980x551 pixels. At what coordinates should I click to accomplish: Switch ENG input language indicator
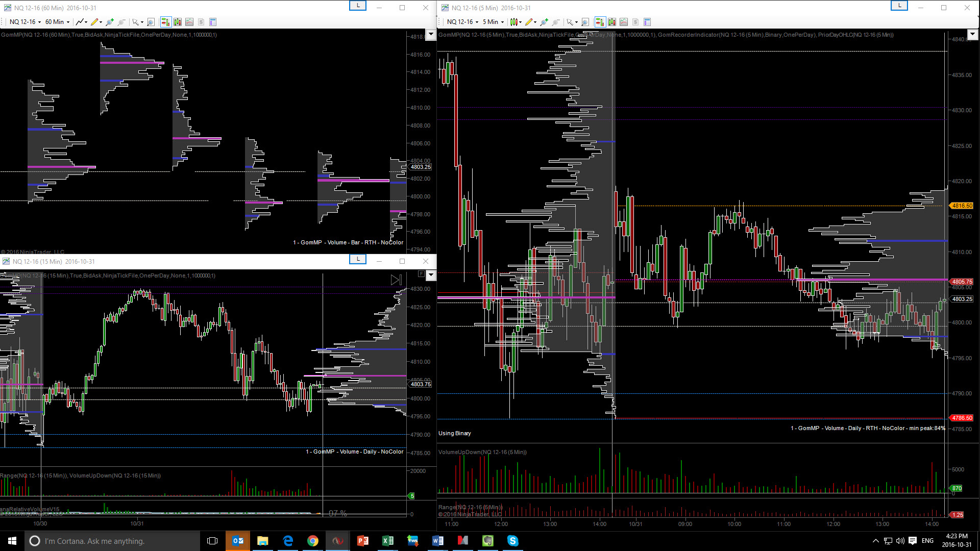[x=928, y=541]
